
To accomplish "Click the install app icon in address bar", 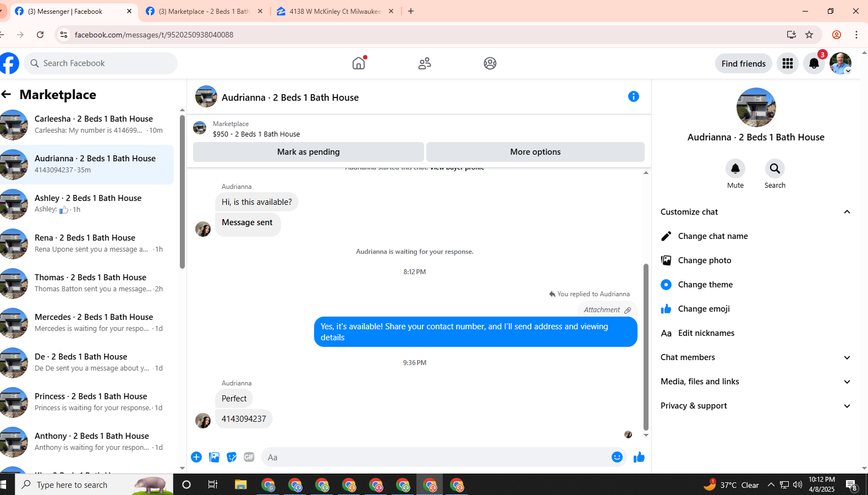I will 792,35.
